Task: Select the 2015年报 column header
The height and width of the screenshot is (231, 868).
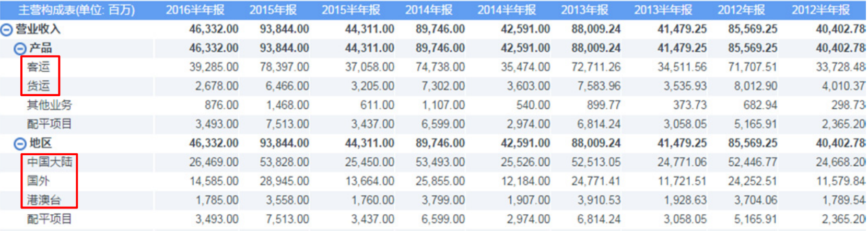Action: [x=273, y=10]
